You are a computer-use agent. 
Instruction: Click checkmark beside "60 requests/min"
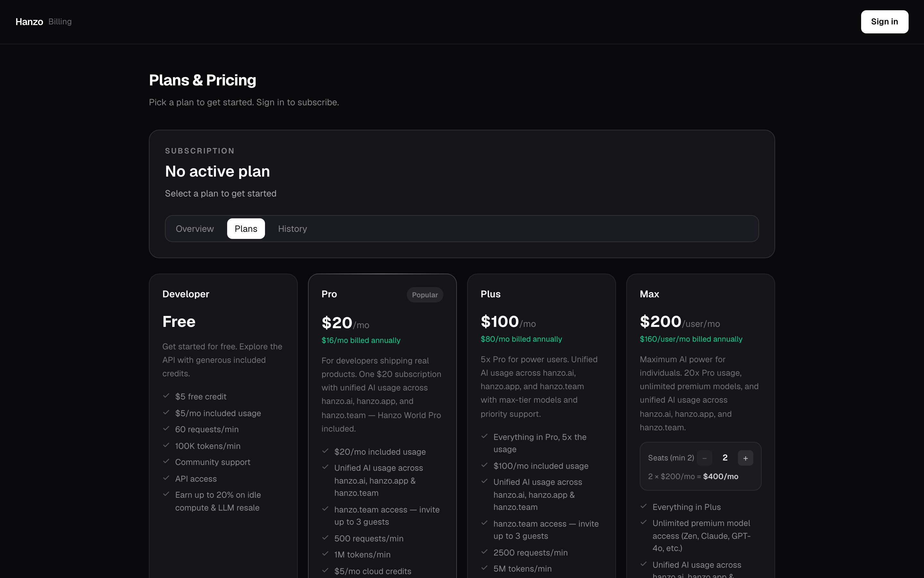click(166, 429)
